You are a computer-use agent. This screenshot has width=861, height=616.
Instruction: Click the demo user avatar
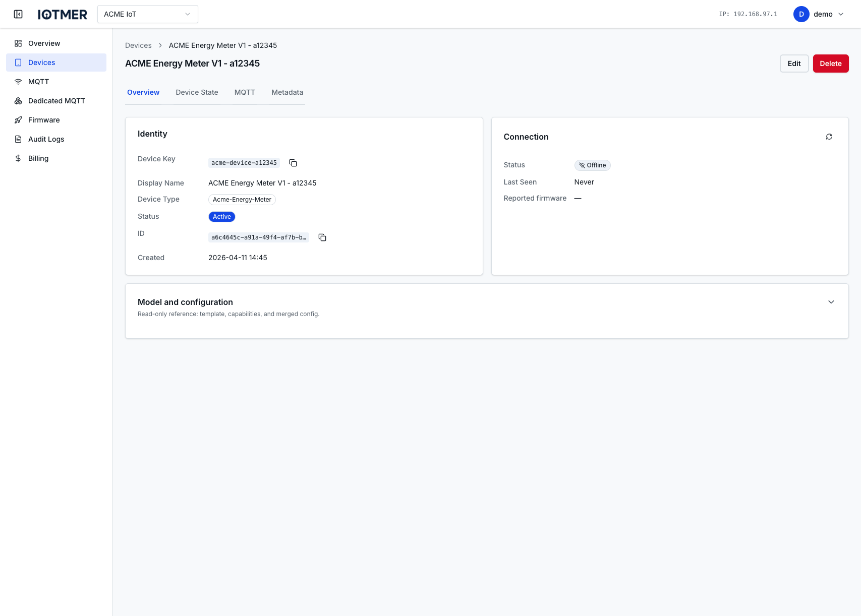click(801, 14)
